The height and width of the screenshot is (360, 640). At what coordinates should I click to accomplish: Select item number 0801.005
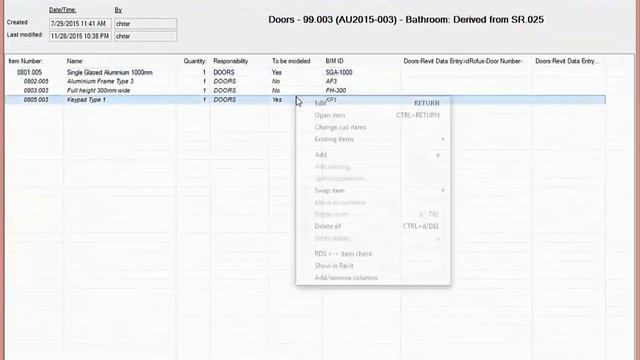(x=29, y=73)
